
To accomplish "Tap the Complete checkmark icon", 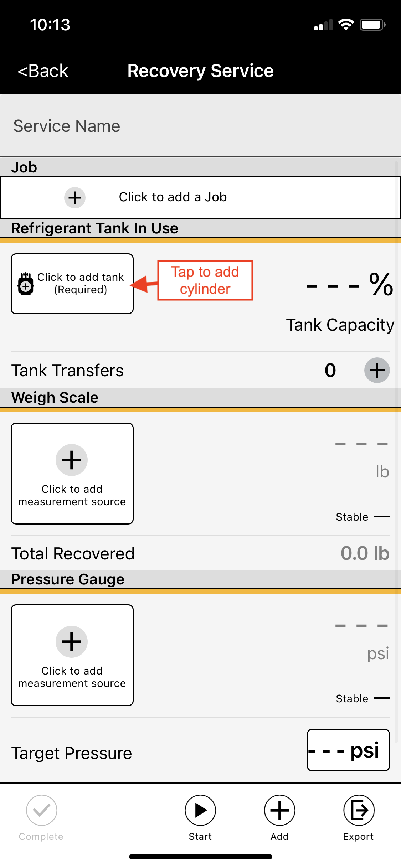I will click(x=42, y=810).
